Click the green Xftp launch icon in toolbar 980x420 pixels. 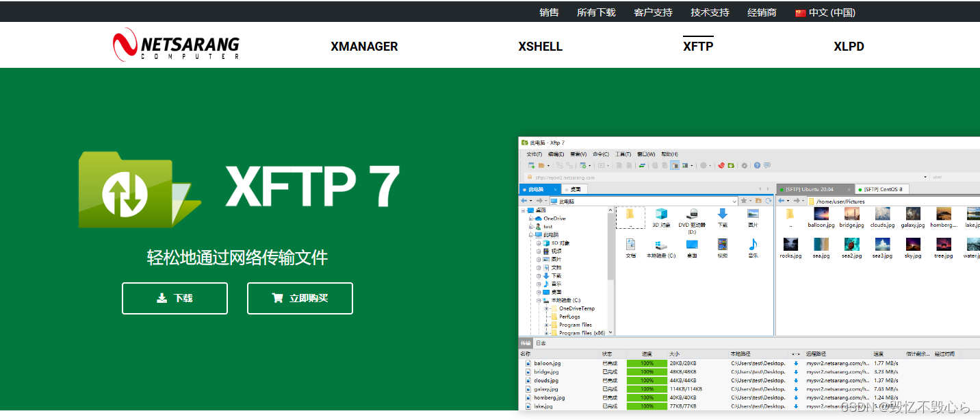[x=731, y=165]
